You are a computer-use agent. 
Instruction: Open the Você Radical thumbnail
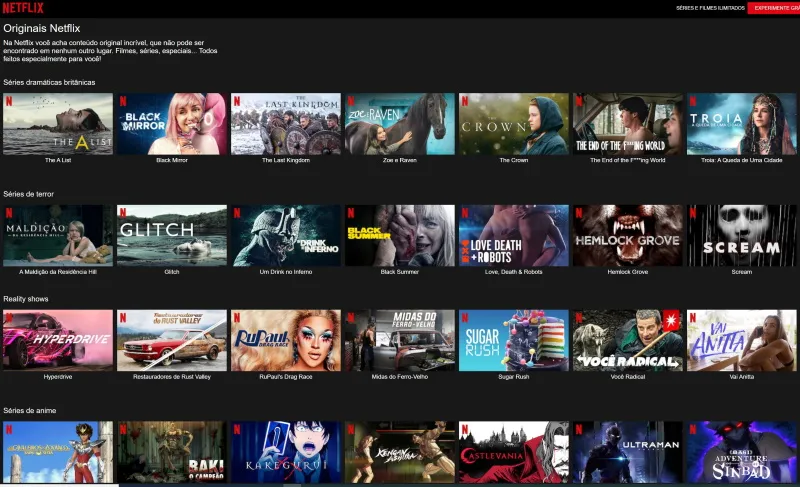628,340
